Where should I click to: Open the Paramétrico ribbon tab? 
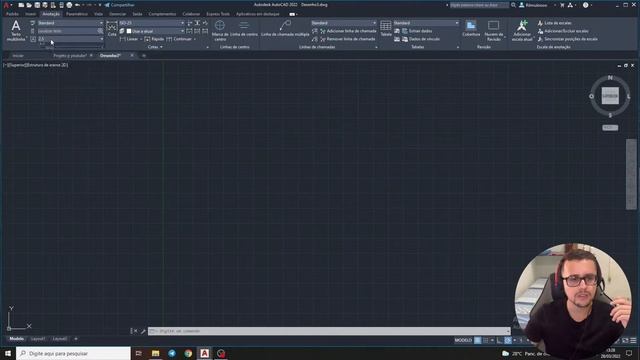tap(77, 14)
